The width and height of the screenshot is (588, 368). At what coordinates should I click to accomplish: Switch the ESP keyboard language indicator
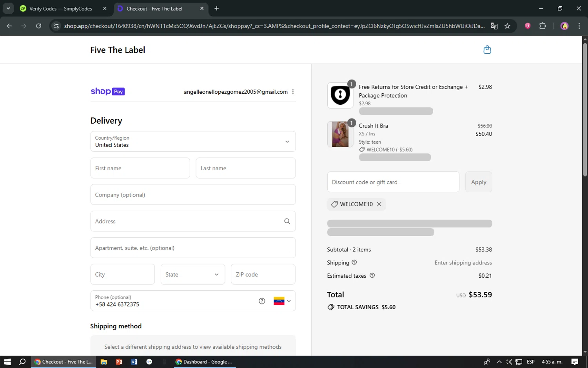[531, 362]
